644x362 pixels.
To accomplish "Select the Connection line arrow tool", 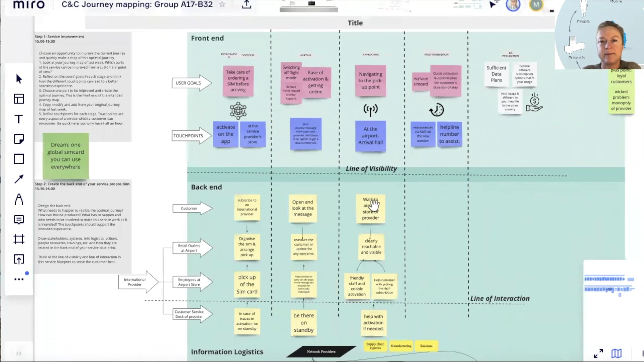I will [19, 179].
